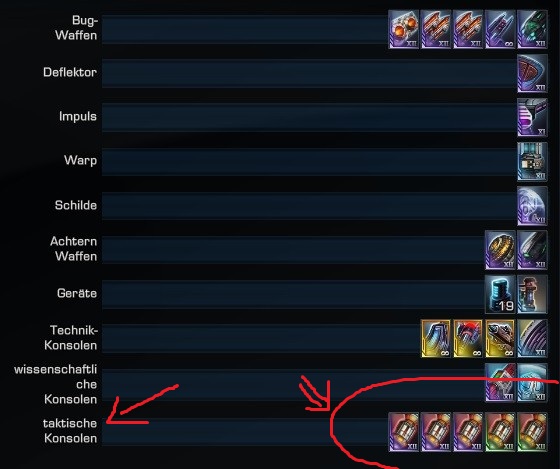The width and height of the screenshot is (560, 469).
Task: Select the green weapon in Achtern Waffen
Action: (532, 250)
